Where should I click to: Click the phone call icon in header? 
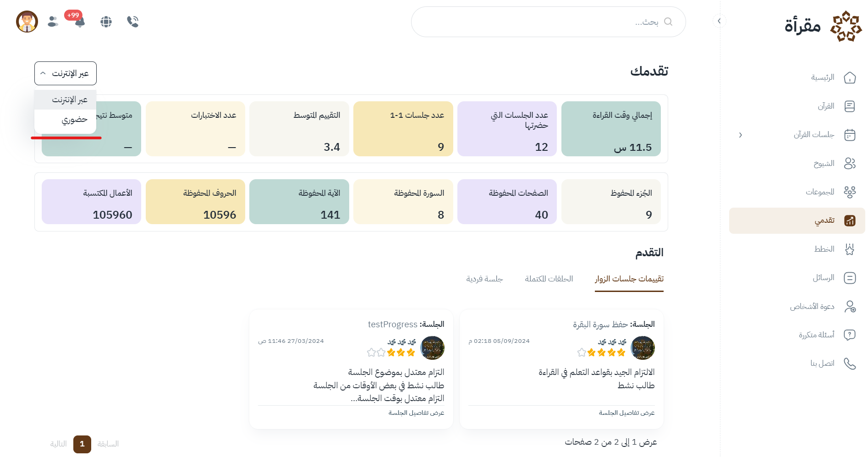pos(133,22)
